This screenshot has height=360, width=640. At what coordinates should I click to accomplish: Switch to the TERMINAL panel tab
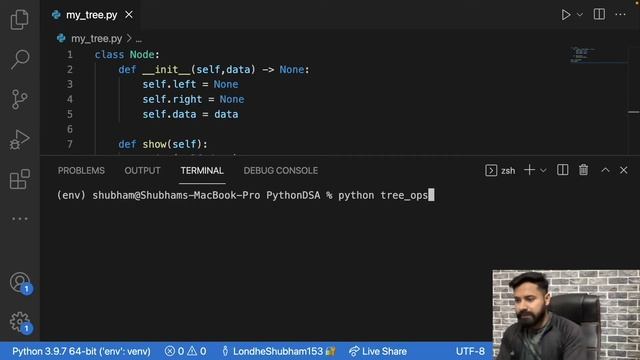(202, 171)
